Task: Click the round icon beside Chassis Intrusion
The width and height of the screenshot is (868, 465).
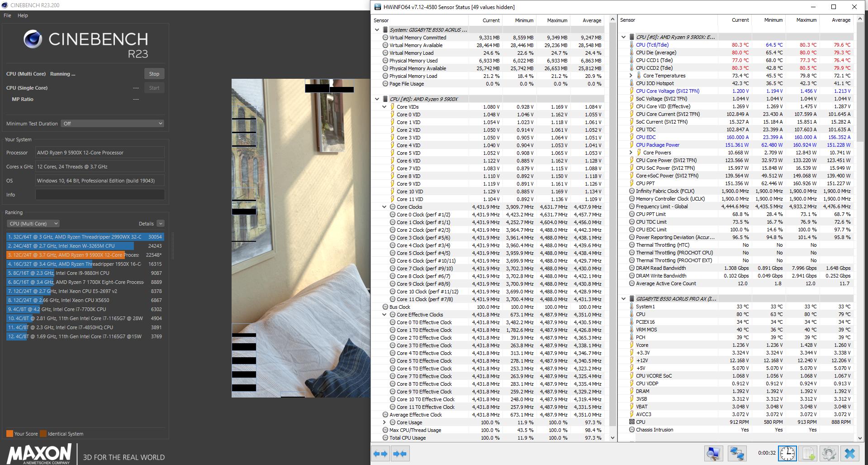Action: click(632, 430)
